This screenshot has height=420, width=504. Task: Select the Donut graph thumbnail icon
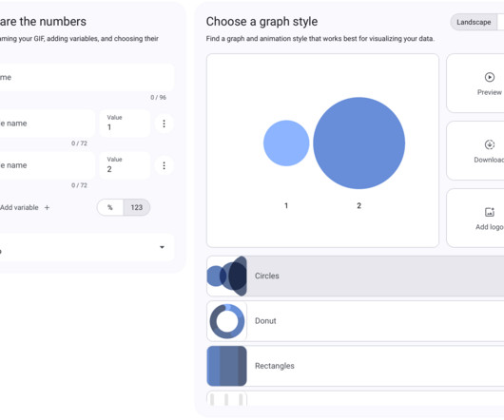coord(227,321)
